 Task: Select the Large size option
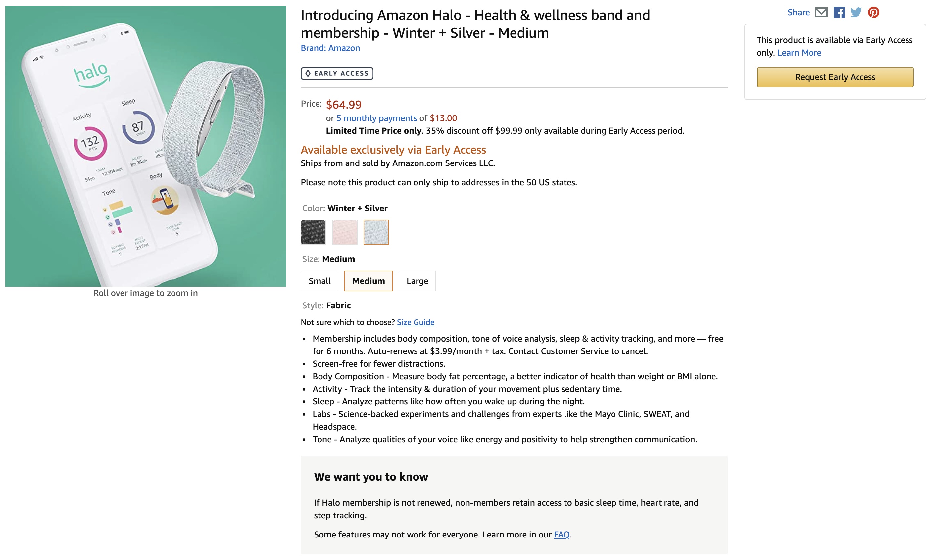pyautogui.click(x=417, y=281)
